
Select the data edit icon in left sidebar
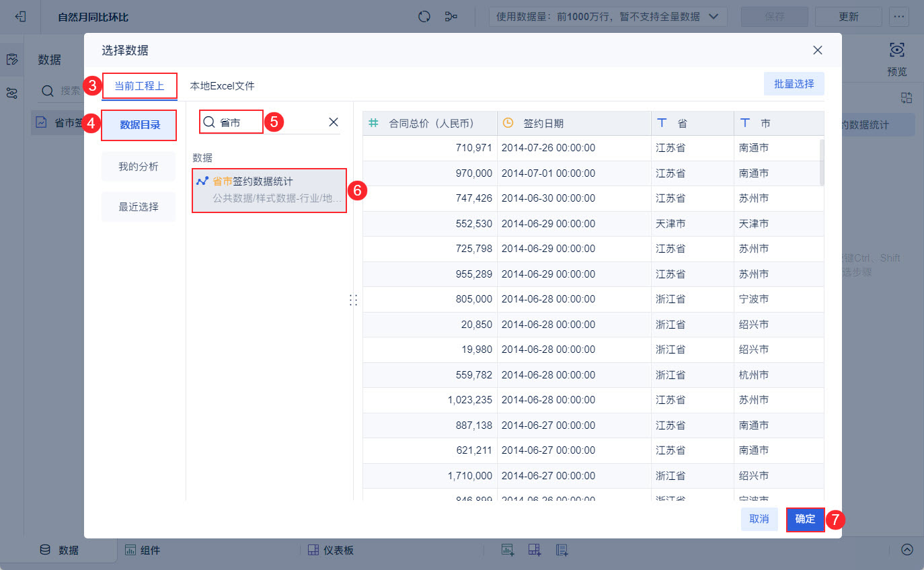[11, 59]
